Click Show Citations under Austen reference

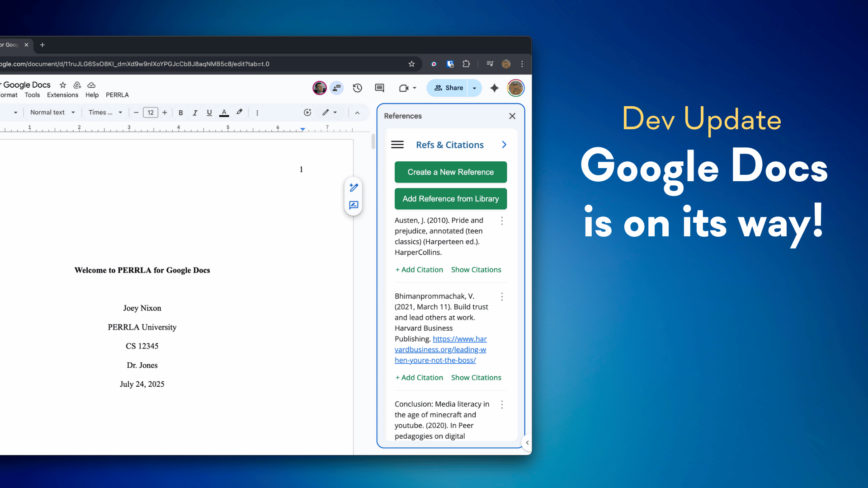476,270
